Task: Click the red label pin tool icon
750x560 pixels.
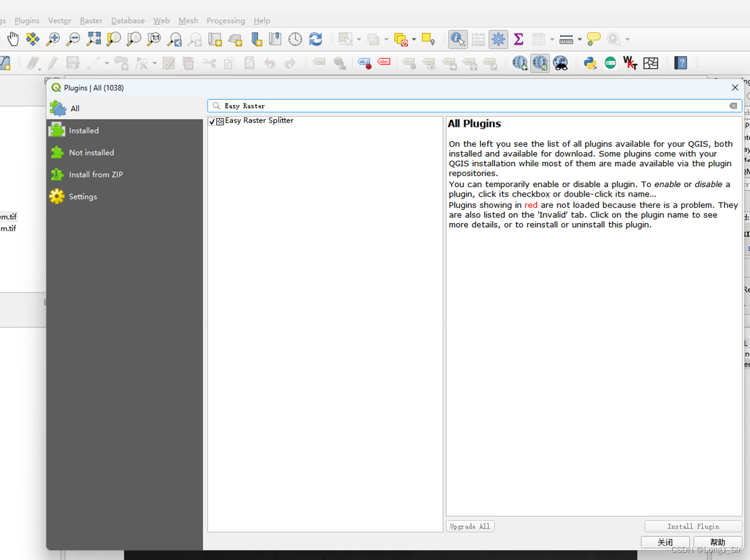Action: 364,63
